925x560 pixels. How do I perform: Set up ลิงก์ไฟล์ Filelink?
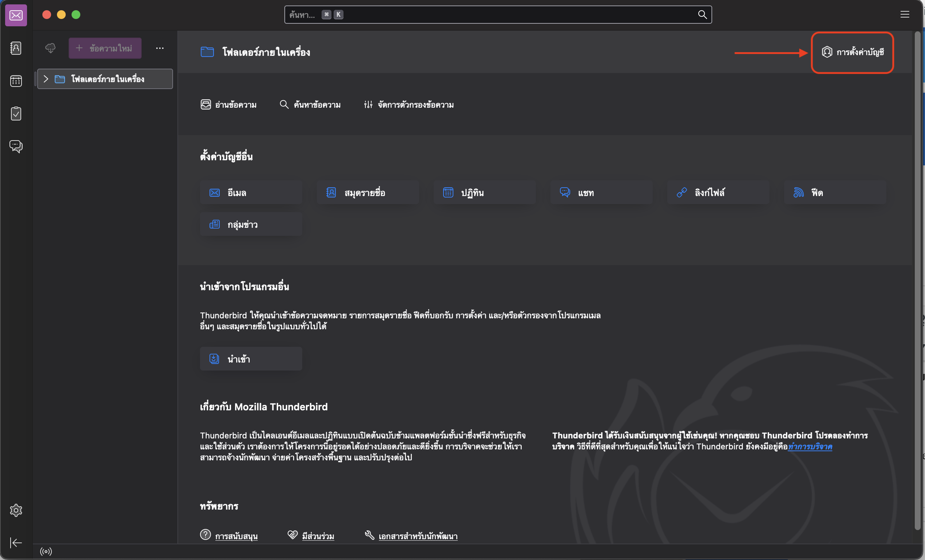[718, 192]
